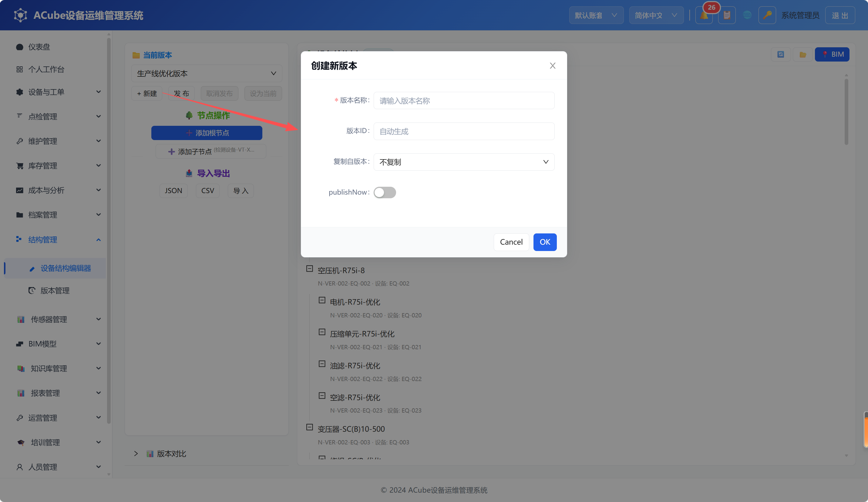Close the 创建新版本 dialog
The width and height of the screenshot is (868, 502).
click(x=553, y=65)
